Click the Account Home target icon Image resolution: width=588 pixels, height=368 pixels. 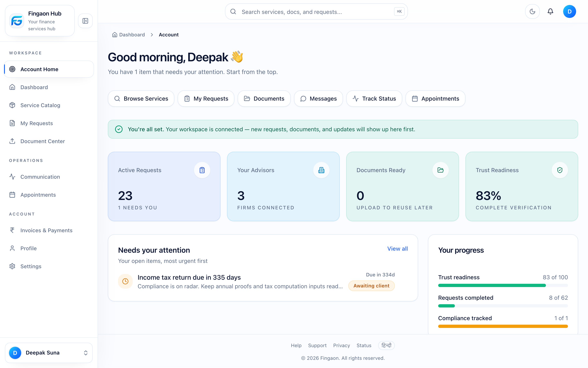12,69
